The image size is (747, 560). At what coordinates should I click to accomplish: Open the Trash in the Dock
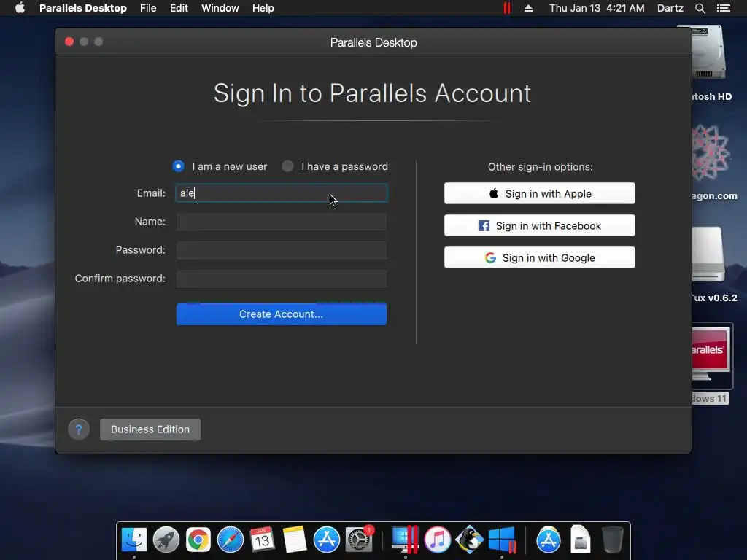pos(613,540)
